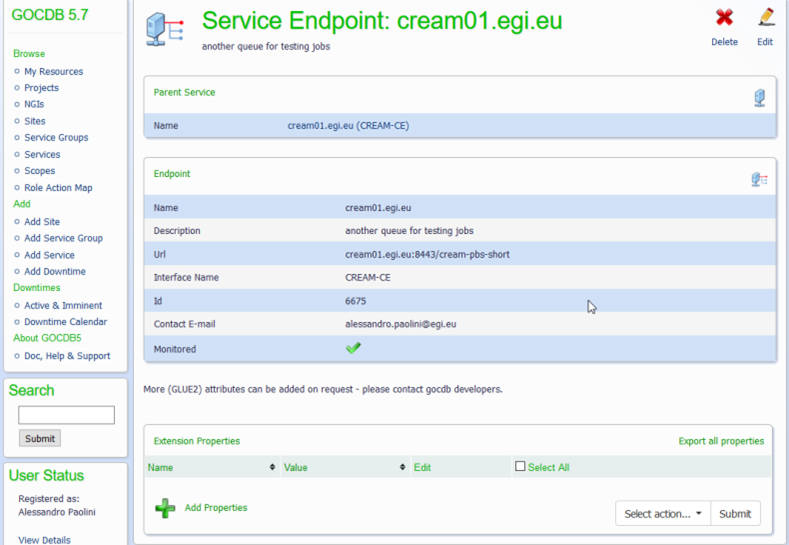Go to NGIs listing
The height and width of the screenshot is (545, 789).
(34, 104)
